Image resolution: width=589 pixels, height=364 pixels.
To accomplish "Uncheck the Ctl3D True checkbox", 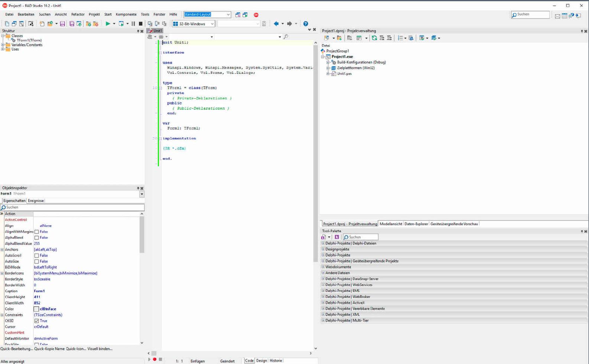I will pos(36,321).
